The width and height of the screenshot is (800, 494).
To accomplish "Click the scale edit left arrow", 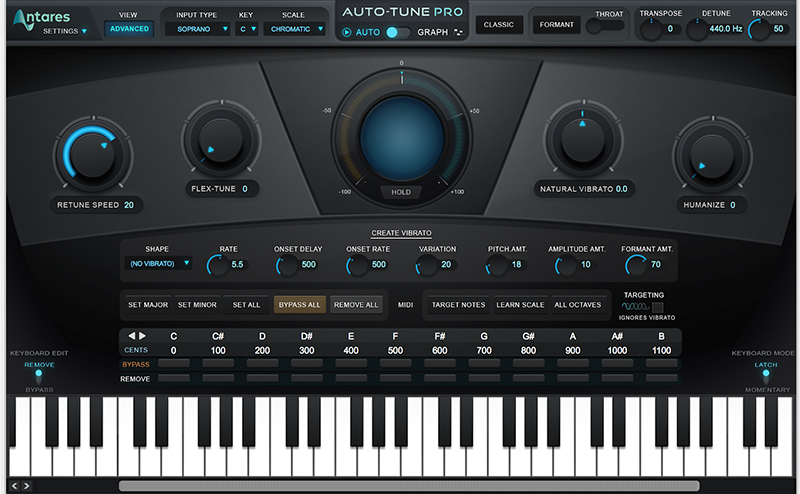I will coord(131,336).
